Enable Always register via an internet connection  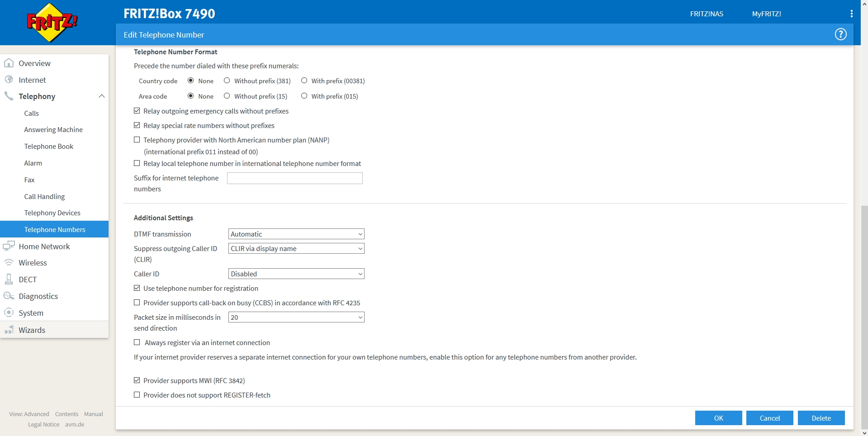137,342
